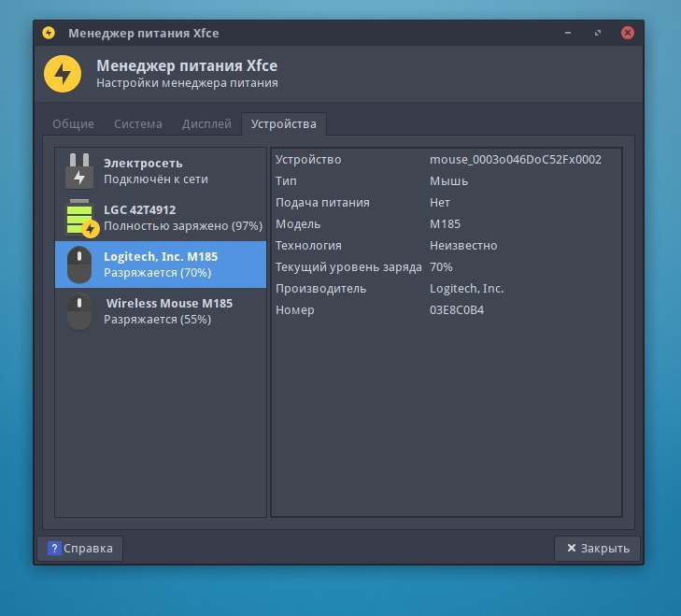
Task: Click the subtitle Настройки менеджера питания
Action: point(187,82)
